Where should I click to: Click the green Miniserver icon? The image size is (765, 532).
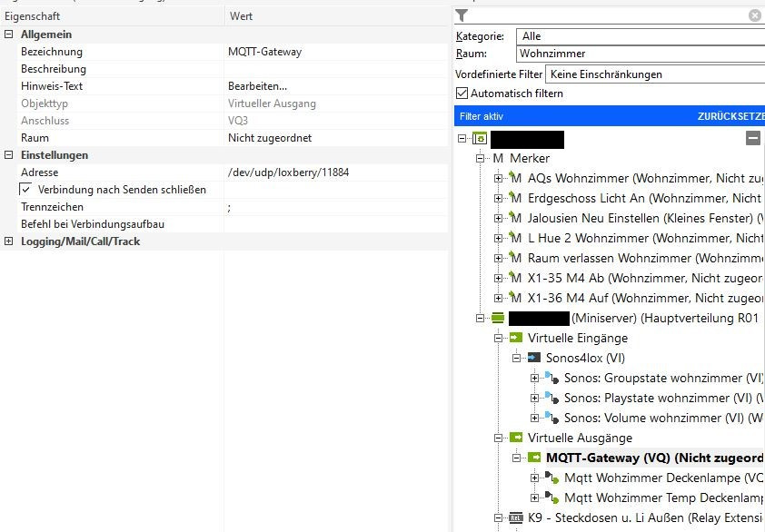pyautogui.click(x=498, y=318)
